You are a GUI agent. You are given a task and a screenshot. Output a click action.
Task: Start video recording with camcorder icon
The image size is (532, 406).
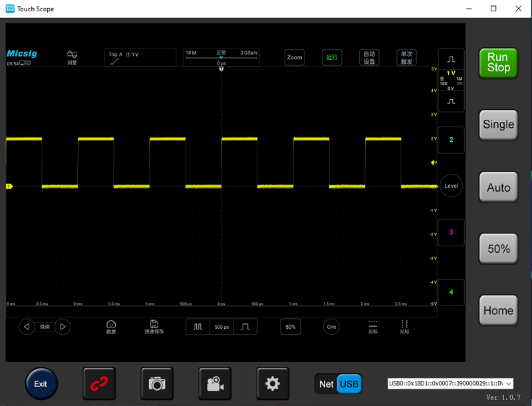[215, 383]
